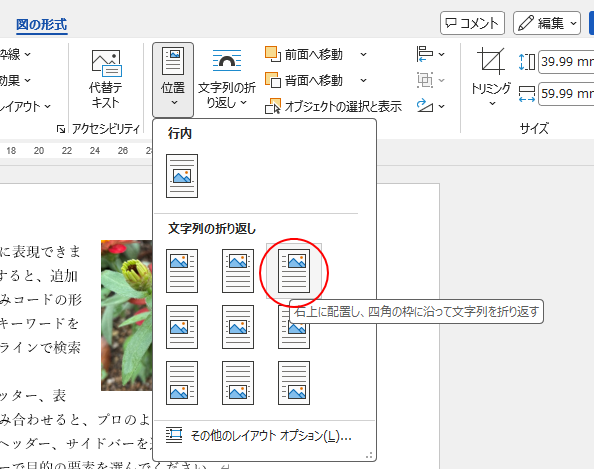Open the 位置 (Position) dropdown button
This screenshot has height=469, width=594.
(173, 80)
